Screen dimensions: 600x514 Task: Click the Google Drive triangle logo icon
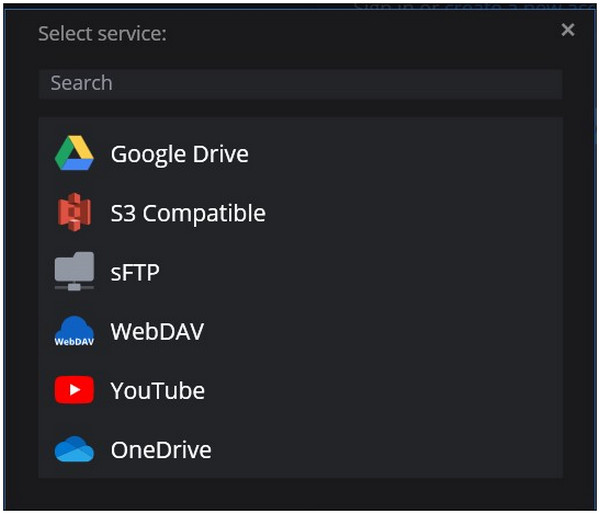(x=74, y=154)
